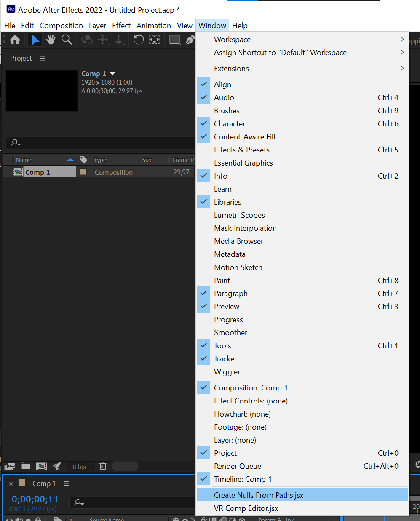Open the File menu
Screen dimensions: 420x521
[10, 25]
